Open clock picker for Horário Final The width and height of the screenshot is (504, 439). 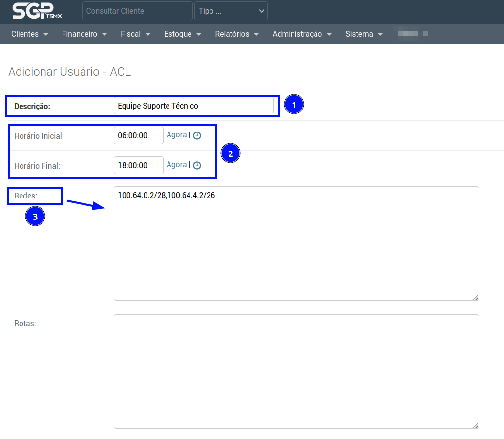point(197,166)
